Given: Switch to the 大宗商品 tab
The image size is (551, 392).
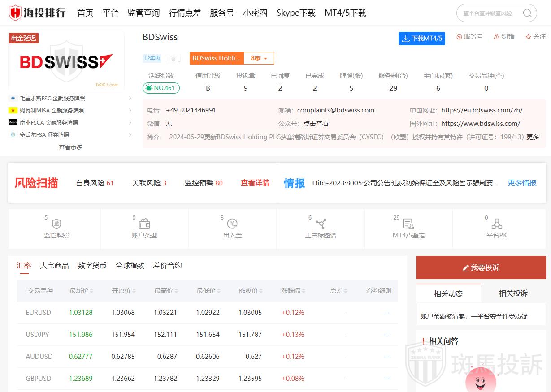Looking at the screenshot, I should click(x=54, y=265).
